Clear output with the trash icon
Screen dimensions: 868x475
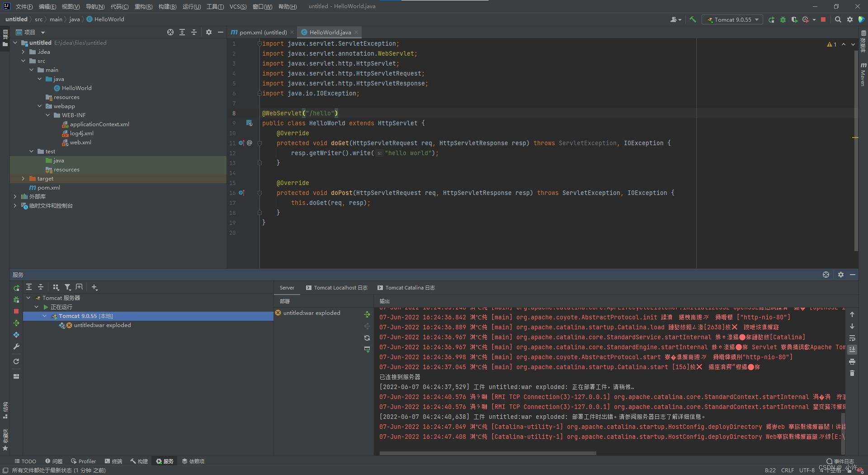tap(852, 373)
